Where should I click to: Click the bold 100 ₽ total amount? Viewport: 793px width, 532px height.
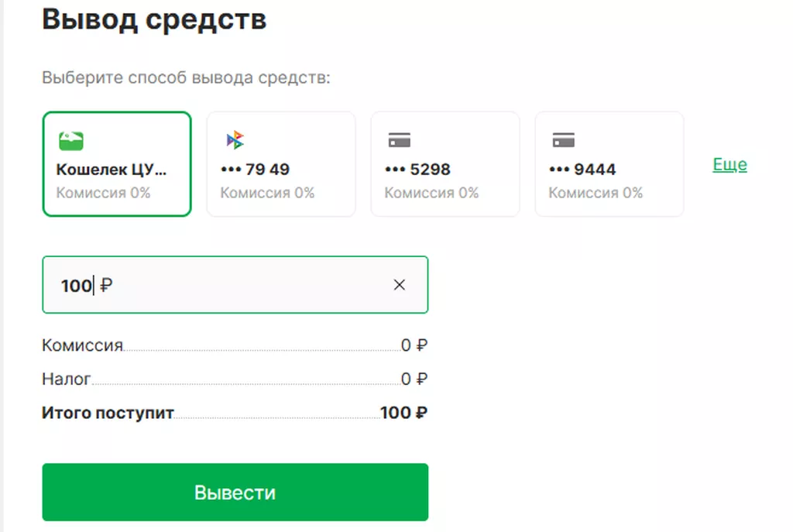coord(403,413)
